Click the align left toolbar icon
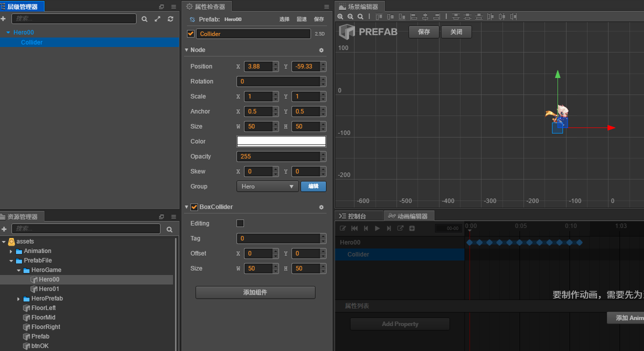This screenshot has height=351, width=644. [x=413, y=16]
